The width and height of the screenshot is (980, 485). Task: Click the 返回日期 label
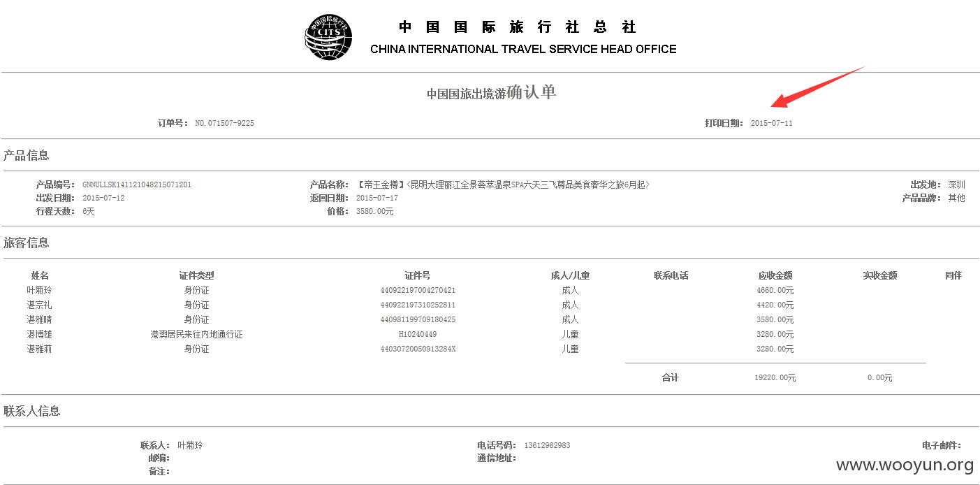[x=330, y=198]
